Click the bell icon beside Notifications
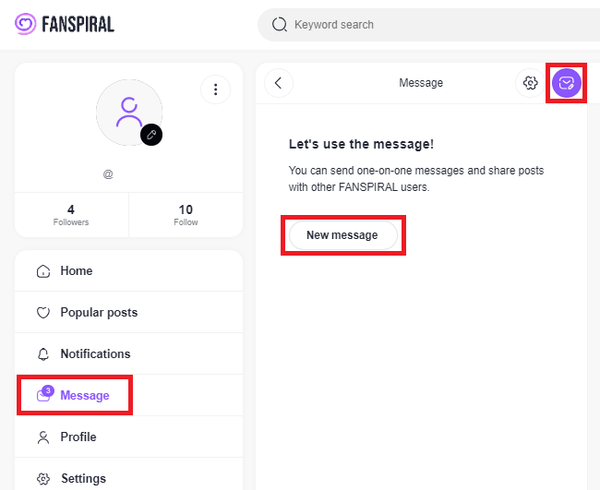Viewport: 600px width, 490px height. tap(43, 354)
